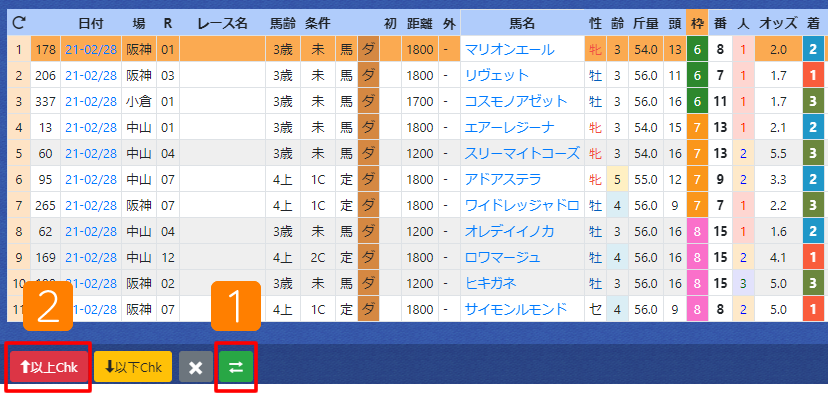Click the 2C condition cell for ロワマージュ
Screen dimensions: 828x393
pos(318,257)
